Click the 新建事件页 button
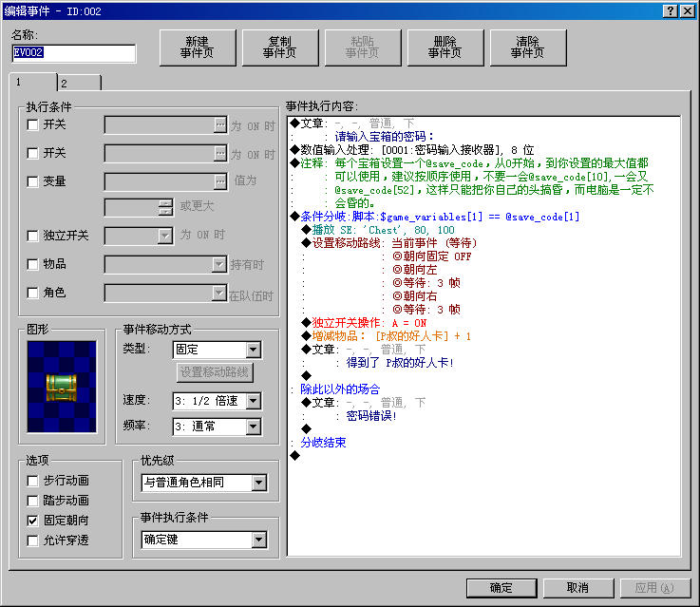 [x=198, y=47]
